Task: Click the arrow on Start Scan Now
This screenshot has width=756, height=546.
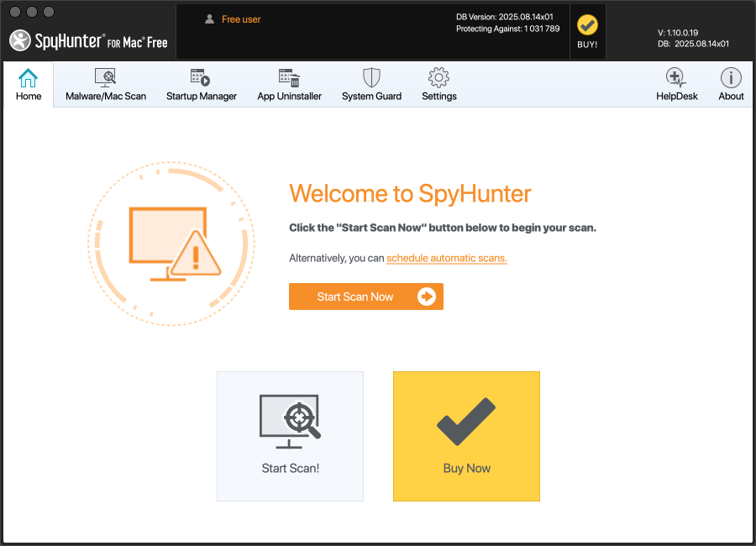Action: [x=427, y=297]
